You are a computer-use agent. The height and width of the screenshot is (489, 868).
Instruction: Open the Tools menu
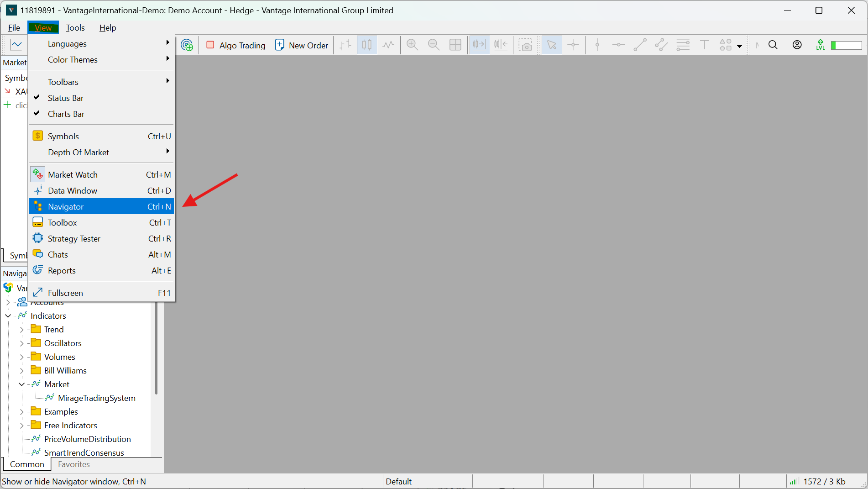(x=75, y=28)
